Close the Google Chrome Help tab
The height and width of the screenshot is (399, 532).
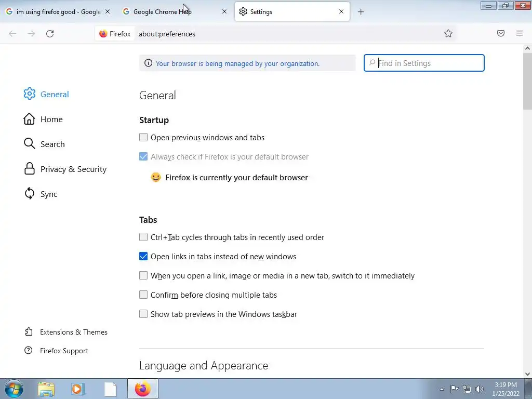pos(224,11)
